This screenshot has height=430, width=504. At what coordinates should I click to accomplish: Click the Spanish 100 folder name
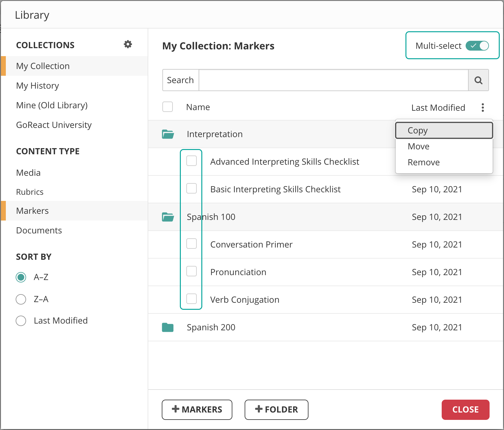pyautogui.click(x=211, y=217)
